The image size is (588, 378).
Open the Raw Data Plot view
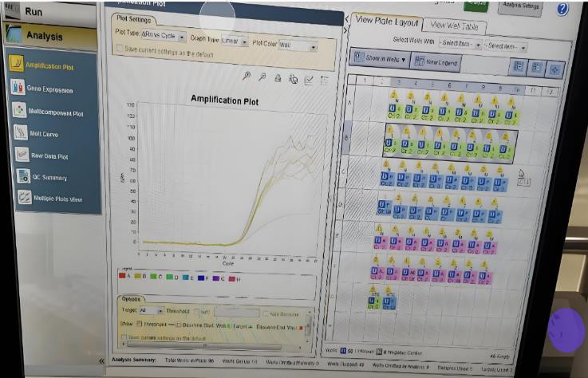[x=49, y=156]
